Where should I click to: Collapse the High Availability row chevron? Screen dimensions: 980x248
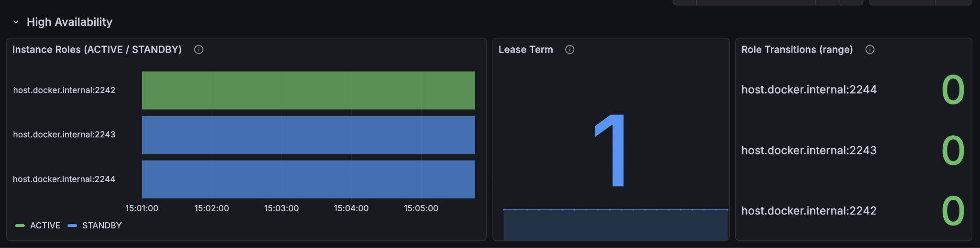point(16,22)
